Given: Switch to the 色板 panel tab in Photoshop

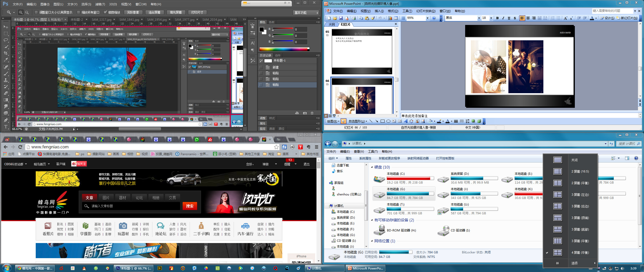Looking at the screenshot, I should 272,22.
